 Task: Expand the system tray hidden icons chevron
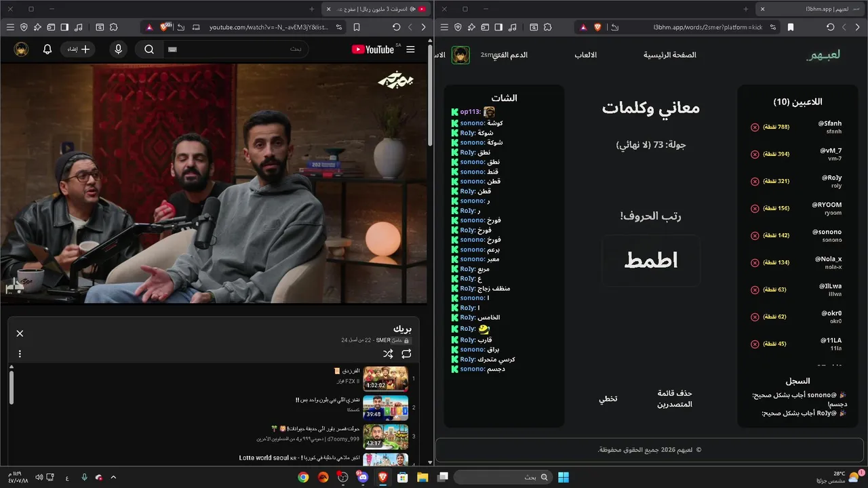click(113, 477)
